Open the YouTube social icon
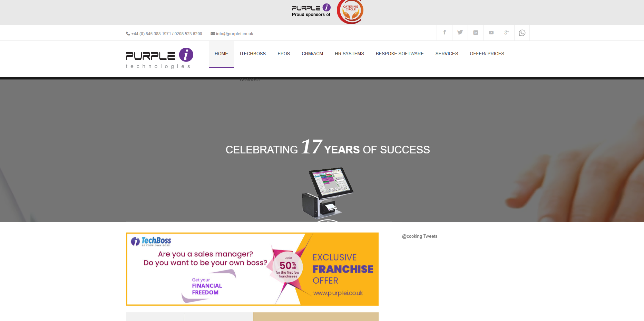This screenshot has height=321, width=644. click(x=491, y=32)
